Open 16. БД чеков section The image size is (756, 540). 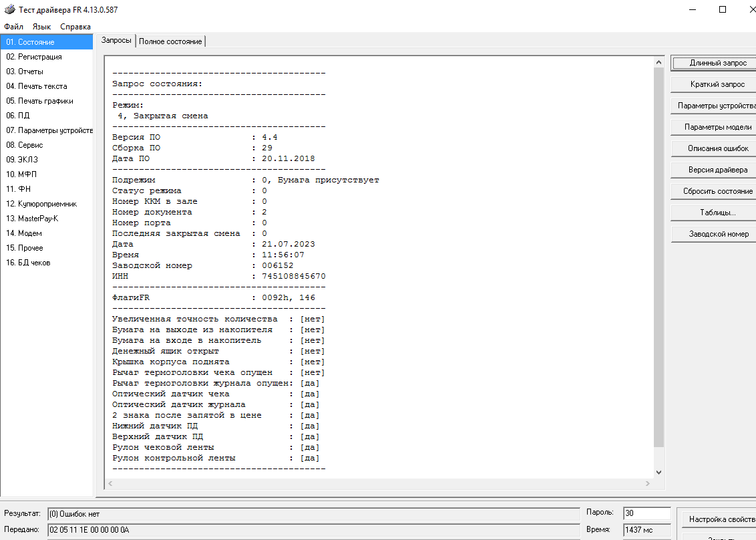click(47, 263)
